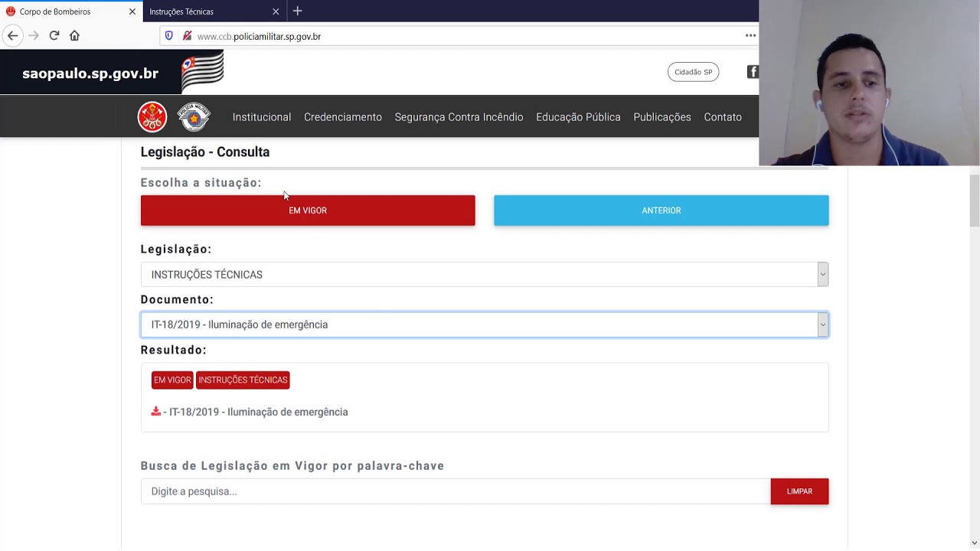Screen dimensions: 980x551
Task: Switch to the Instruções Técnicas tab
Action: (214, 11)
